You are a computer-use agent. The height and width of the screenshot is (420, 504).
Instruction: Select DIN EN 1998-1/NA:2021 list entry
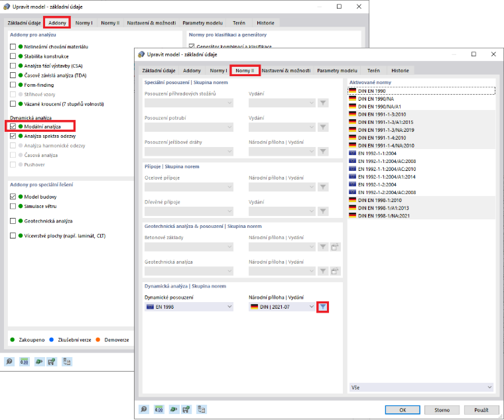coord(421,215)
